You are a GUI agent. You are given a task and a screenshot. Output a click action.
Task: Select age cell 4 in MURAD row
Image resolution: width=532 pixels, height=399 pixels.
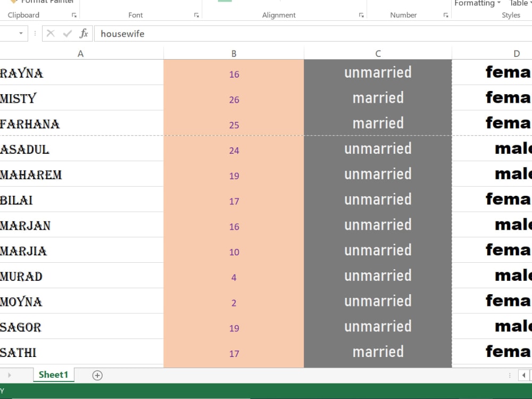(x=234, y=276)
